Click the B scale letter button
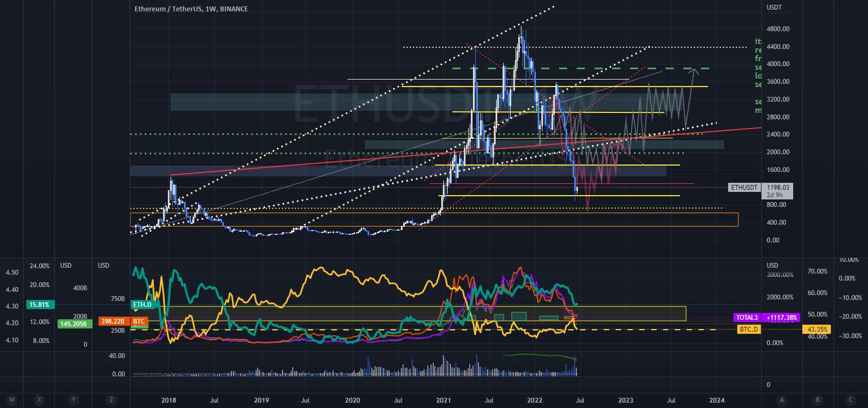The height and width of the screenshot is (408, 868). [x=817, y=400]
